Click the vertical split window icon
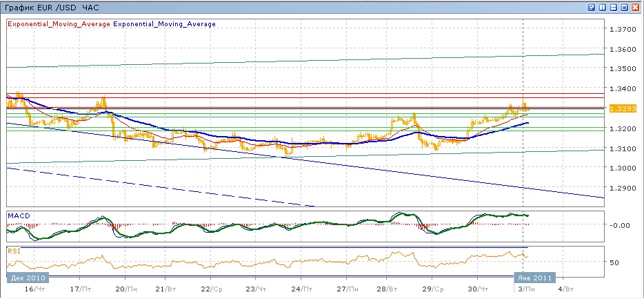The width and height of the screenshot is (644, 299). coord(602,7)
